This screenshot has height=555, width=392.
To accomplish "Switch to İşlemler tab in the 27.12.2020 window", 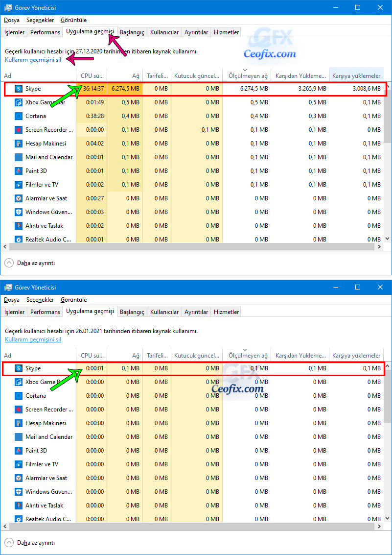I will coord(15,32).
